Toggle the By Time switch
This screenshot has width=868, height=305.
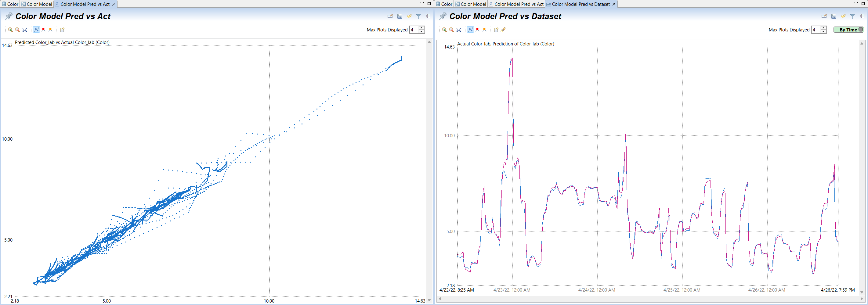tap(849, 30)
